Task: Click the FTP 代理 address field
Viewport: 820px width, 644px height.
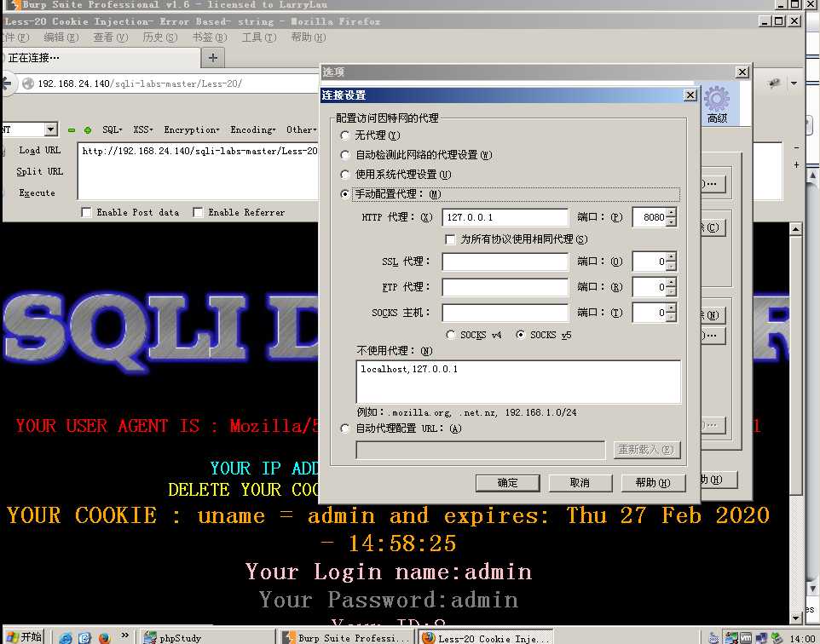Action: tap(505, 287)
